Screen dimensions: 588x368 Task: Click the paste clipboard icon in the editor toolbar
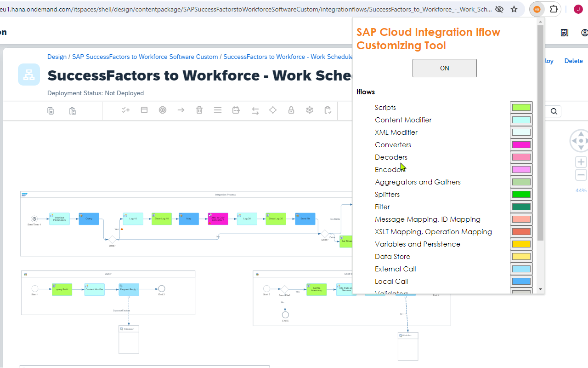73,110
